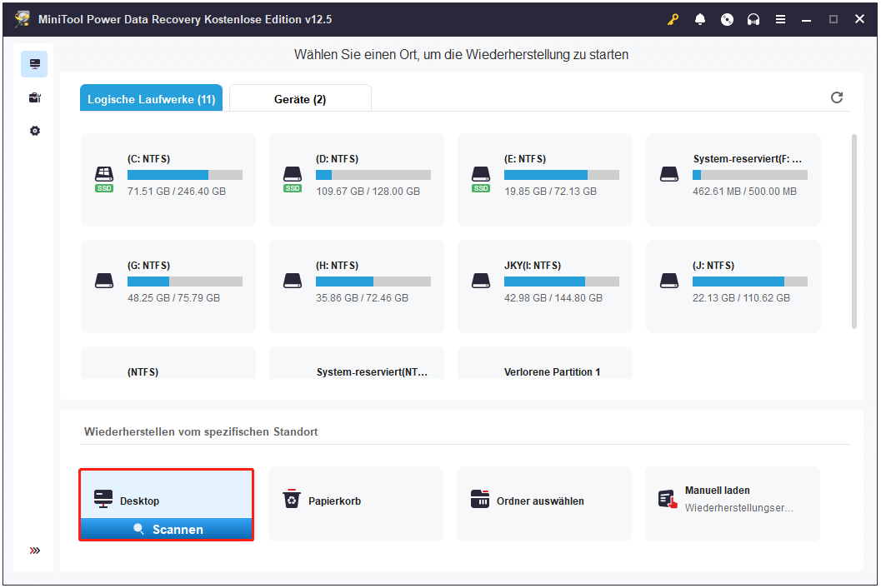Click the "48.25 GB / 75.79 GB" text
This screenshot has width=881, height=588.
pos(173,298)
